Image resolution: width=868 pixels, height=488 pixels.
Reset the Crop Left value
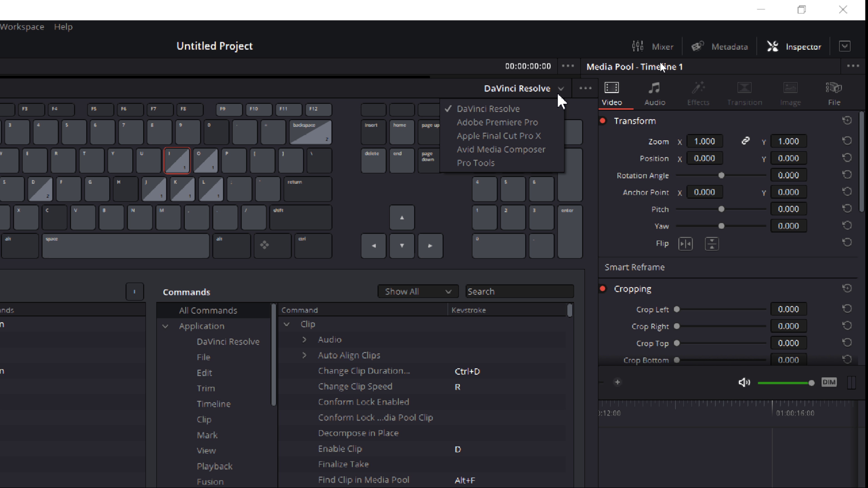847,309
